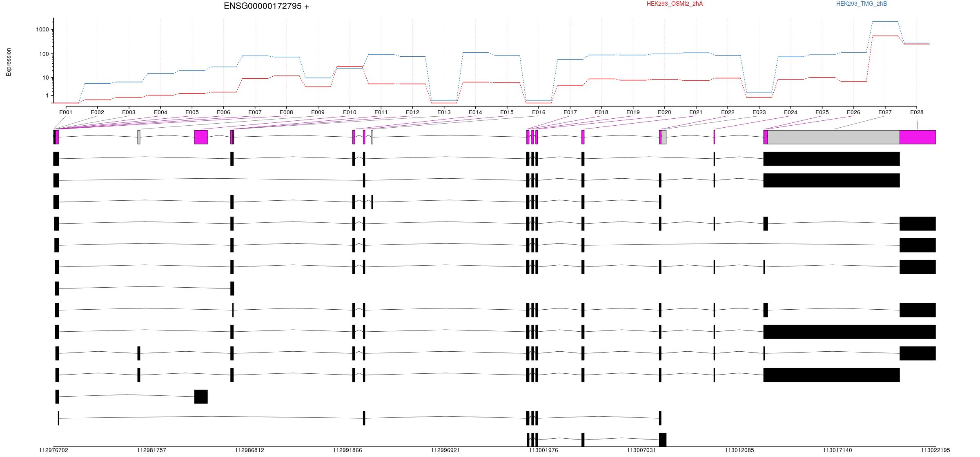Choose the E017 exon label
980x457 pixels.
[570, 112]
